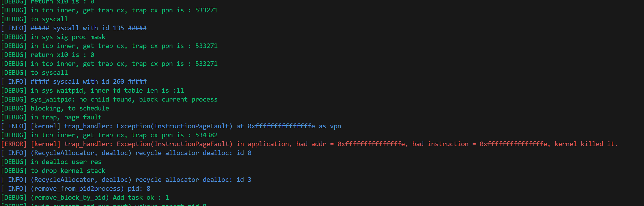This screenshot has width=644, height=206.
Task: Click the red [ERROR] tag
Action: click(14, 144)
